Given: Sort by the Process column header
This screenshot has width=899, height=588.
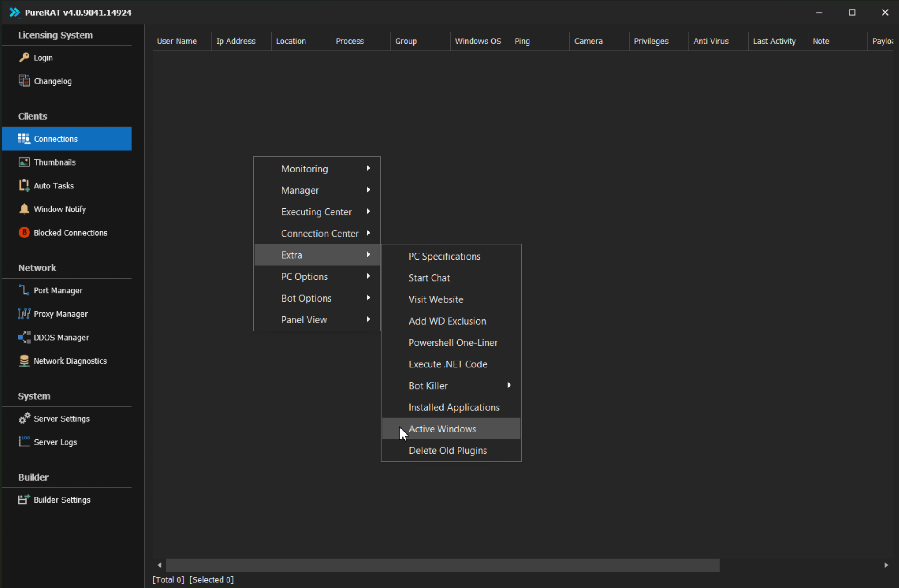Looking at the screenshot, I should pos(360,41).
